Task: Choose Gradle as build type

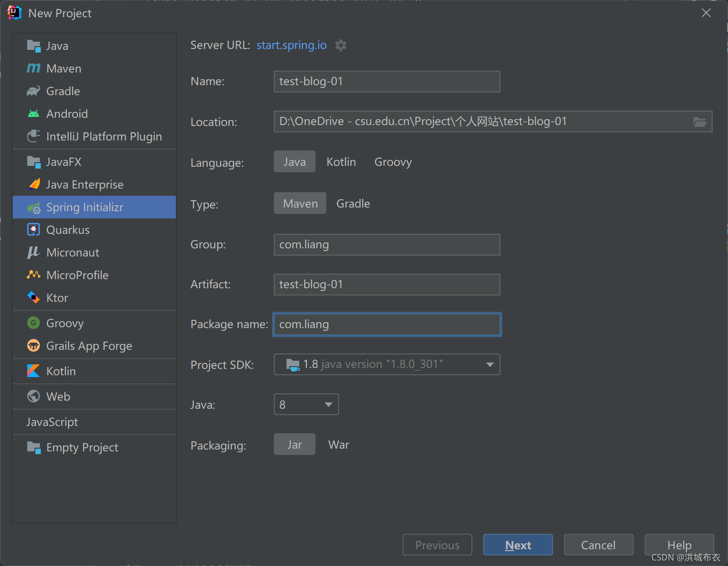Action: [x=353, y=203]
